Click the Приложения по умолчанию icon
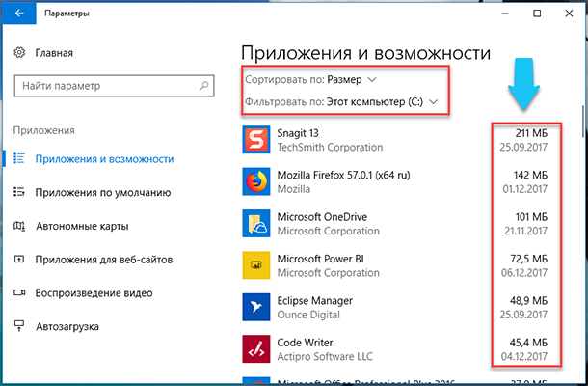The width and height of the screenshot is (588, 386). point(19,192)
